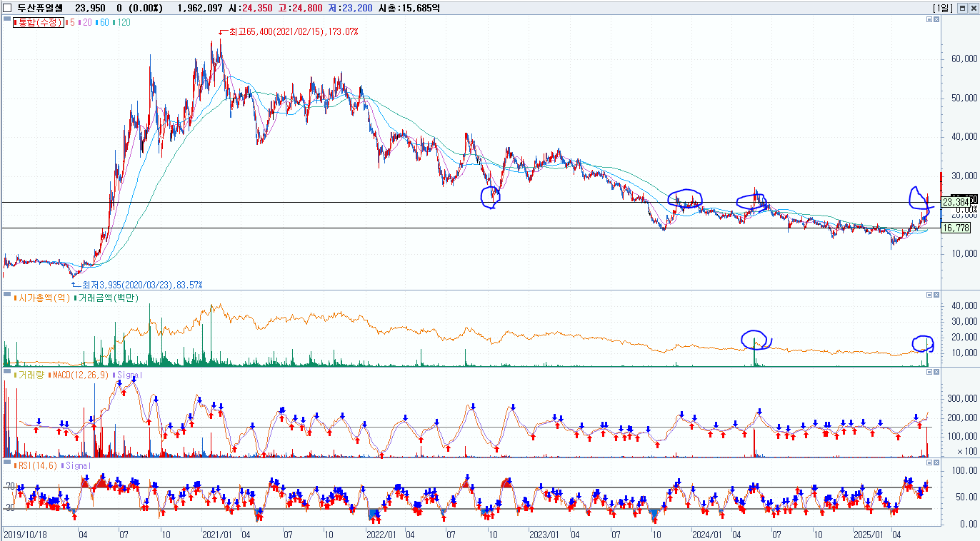Click the 2022/01 date axis label
This screenshot has height=541, width=980.
pyautogui.click(x=380, y=534)
